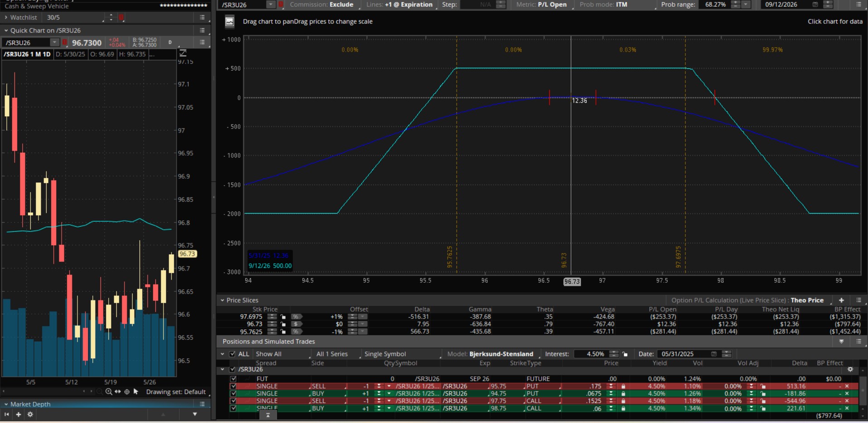Uncheck the SELL 95.75 PUT row checkbox

tap(233, 386)
